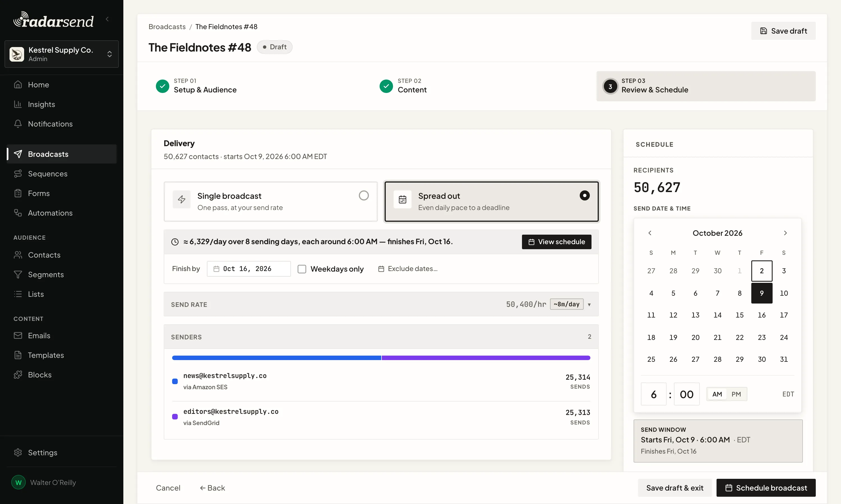Open the Insights bar chart icon
Screen dimensions: 841x504
coord(18,104)
